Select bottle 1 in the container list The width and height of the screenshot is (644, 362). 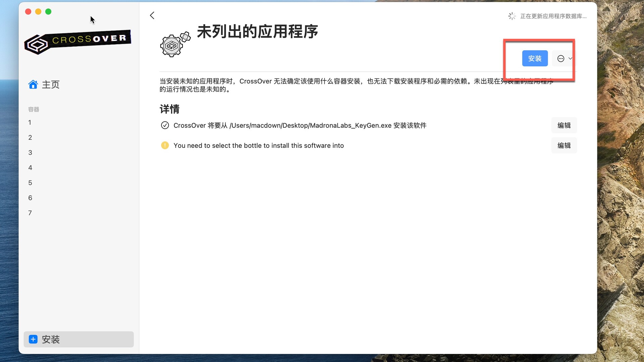pyautogui.click(x=30, y=122)
